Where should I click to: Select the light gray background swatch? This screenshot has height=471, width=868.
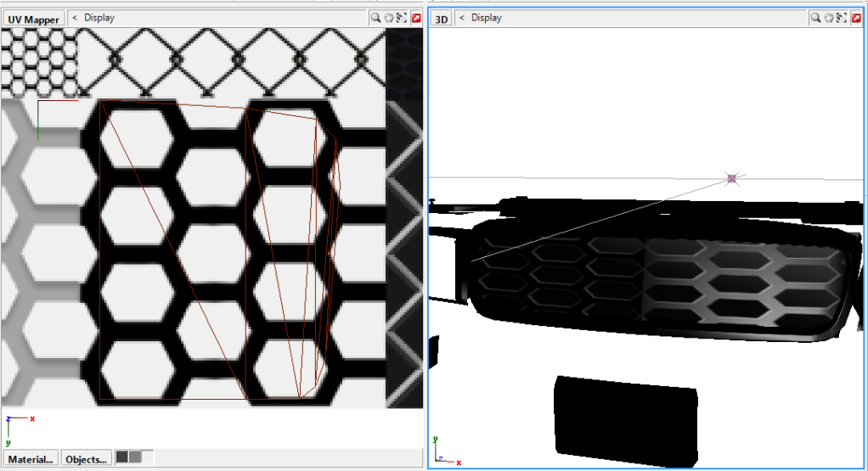click(147, 457)
